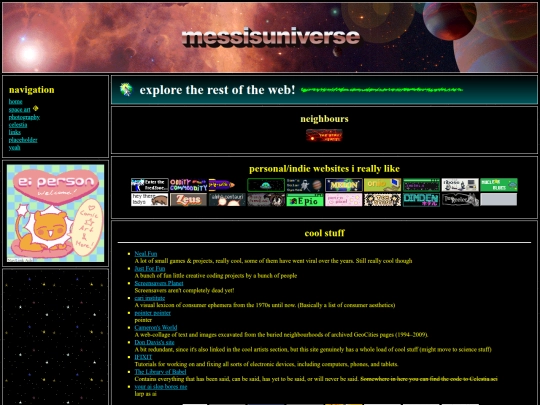Visit the Neal Fun link
Screen dimensions: 540x405
146,254
